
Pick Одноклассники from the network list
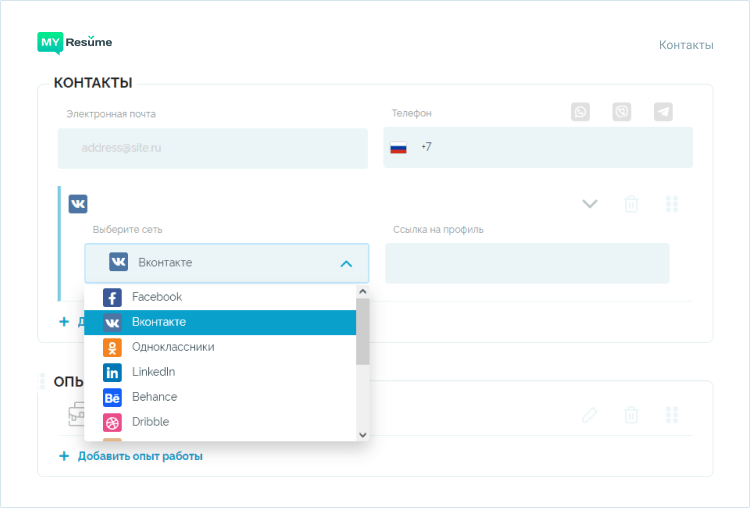[172, 347]
